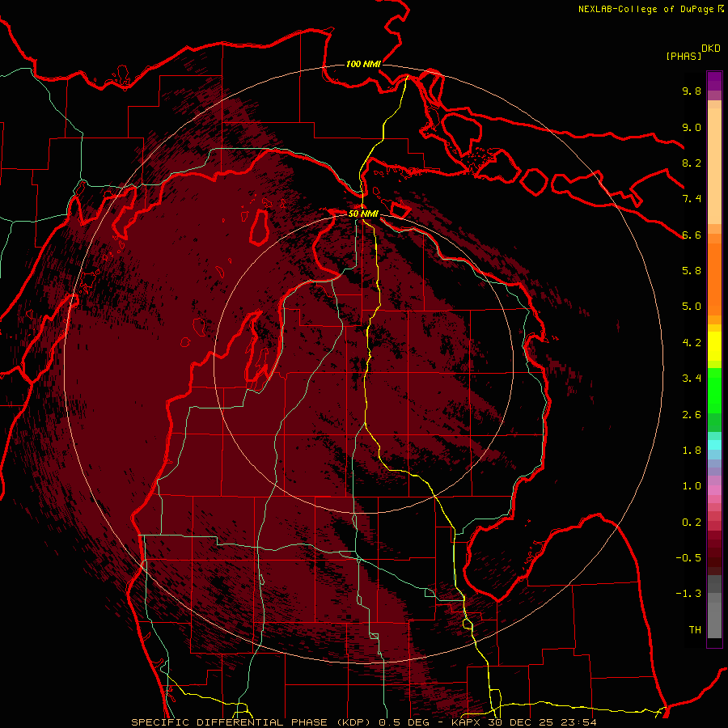
Task: Click the 8.2 legend value
Action: 692,163
